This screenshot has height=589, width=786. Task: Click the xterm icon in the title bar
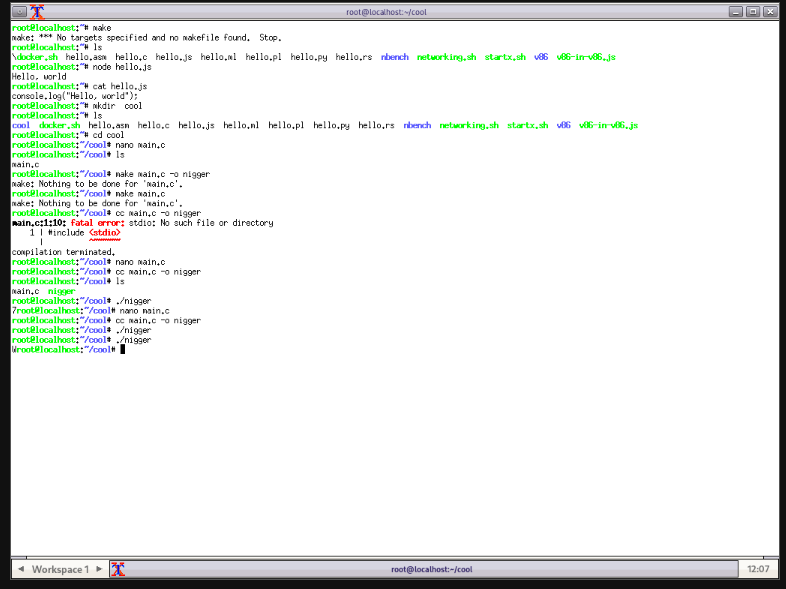tap(37, 12)
